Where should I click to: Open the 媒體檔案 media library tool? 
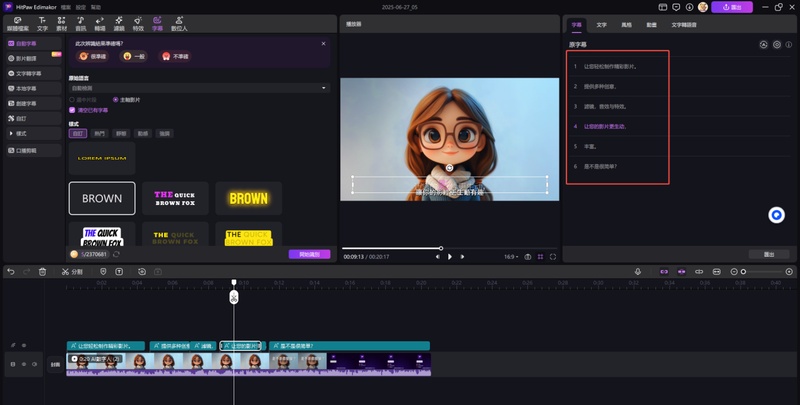pos(18,24)
